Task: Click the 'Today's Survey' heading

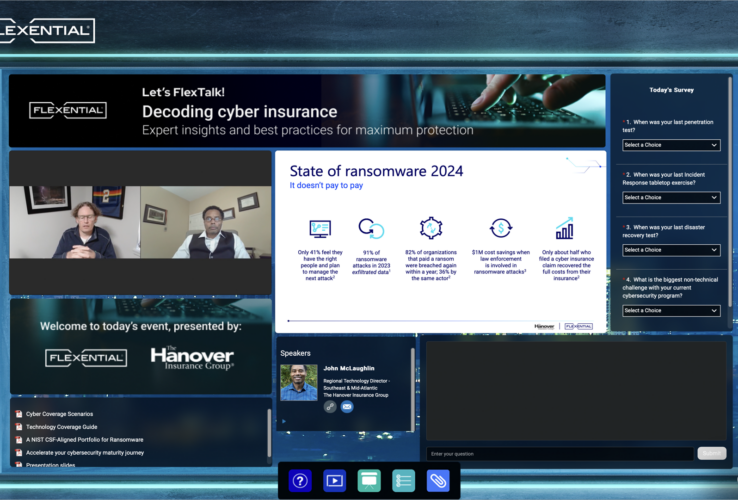Action: 671,90
